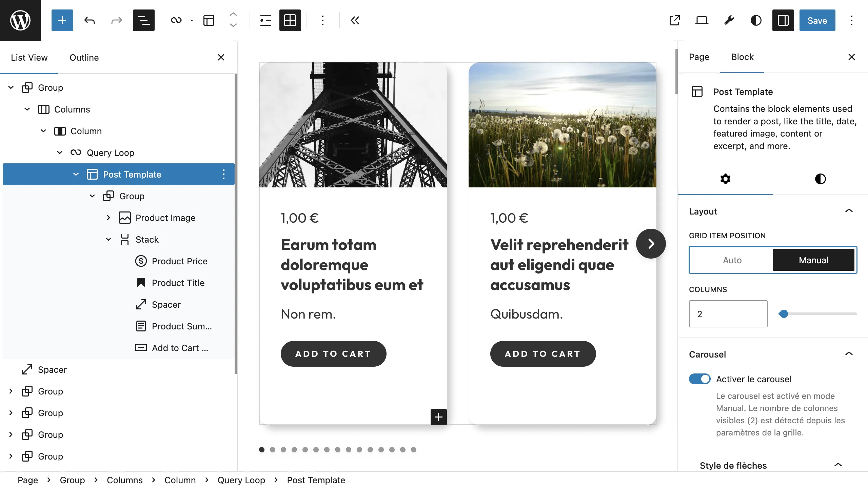The image size is (868, 488).
Task: Open the block settings gear tab
Action: point(725,179)
